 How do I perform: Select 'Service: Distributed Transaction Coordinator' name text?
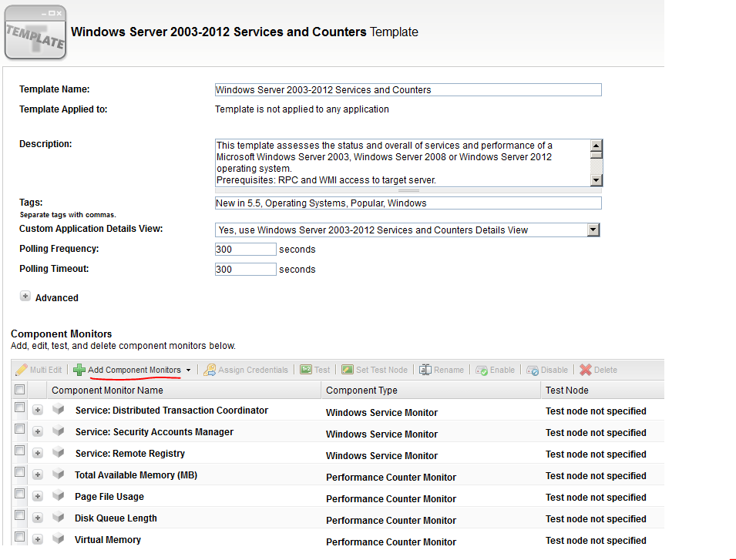click(172, 411)
